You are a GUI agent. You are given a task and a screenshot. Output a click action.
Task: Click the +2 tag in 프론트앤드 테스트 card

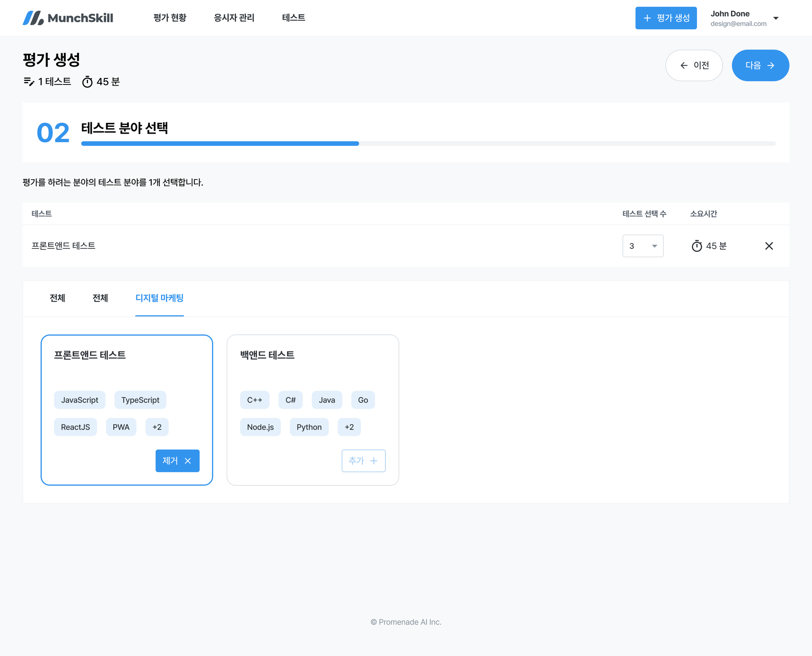tap(157, 427)
